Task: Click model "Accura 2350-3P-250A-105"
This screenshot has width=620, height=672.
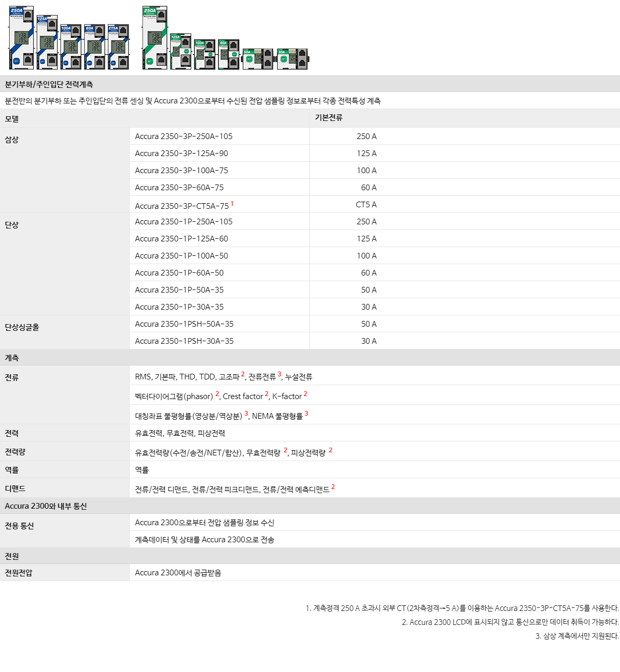Action: [x=184, y=136]
